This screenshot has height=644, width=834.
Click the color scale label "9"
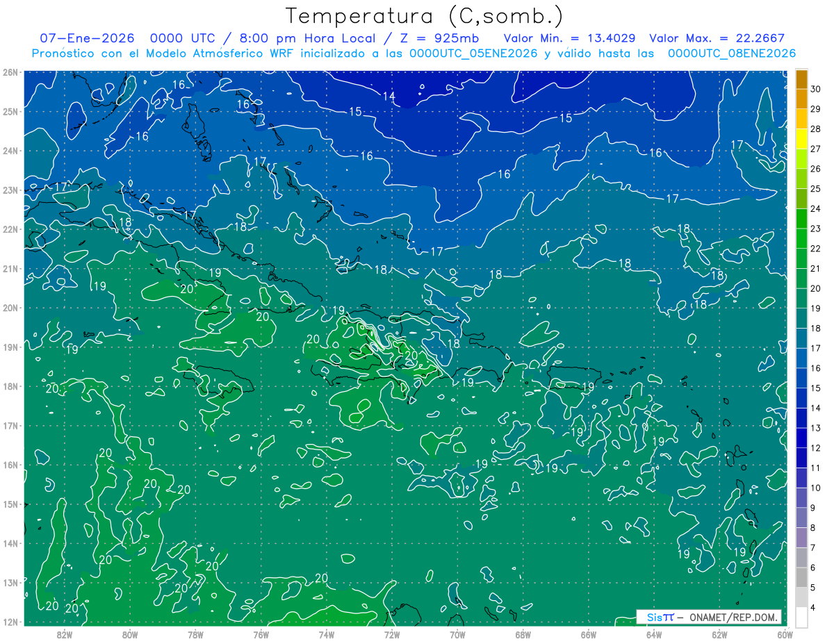point(814,508)
